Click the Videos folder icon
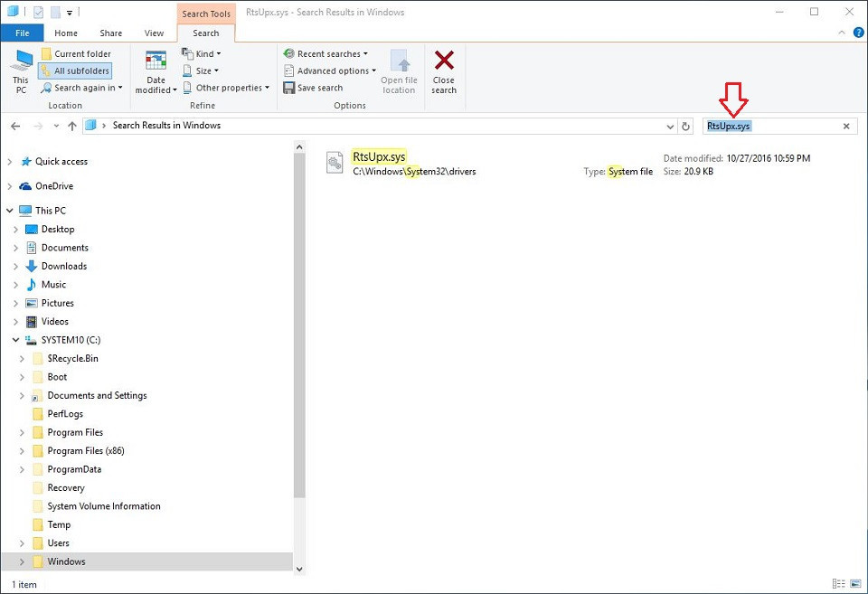This screenshot has width=868, height=594. (x=32, y=322)
